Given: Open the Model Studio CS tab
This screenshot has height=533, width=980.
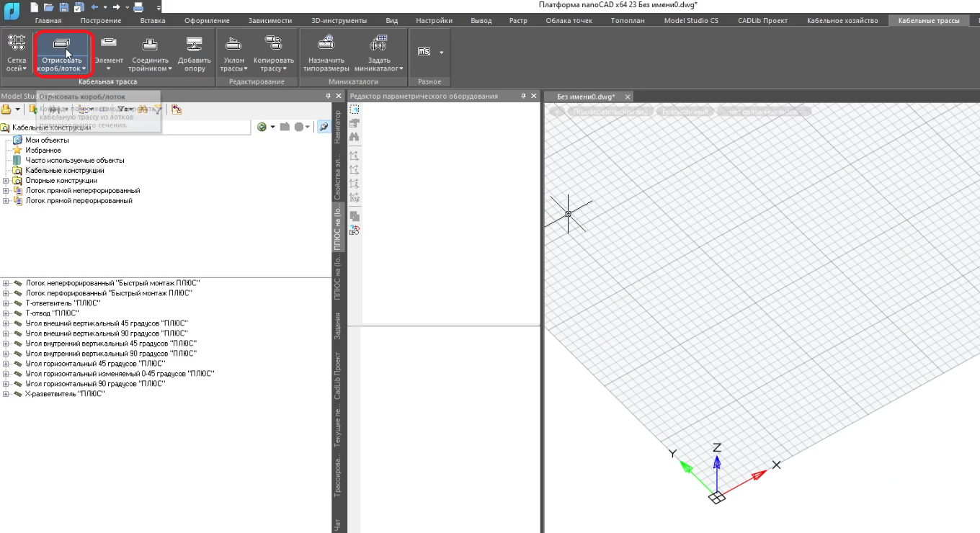Looking at the screenshot, I should (691, 20).
